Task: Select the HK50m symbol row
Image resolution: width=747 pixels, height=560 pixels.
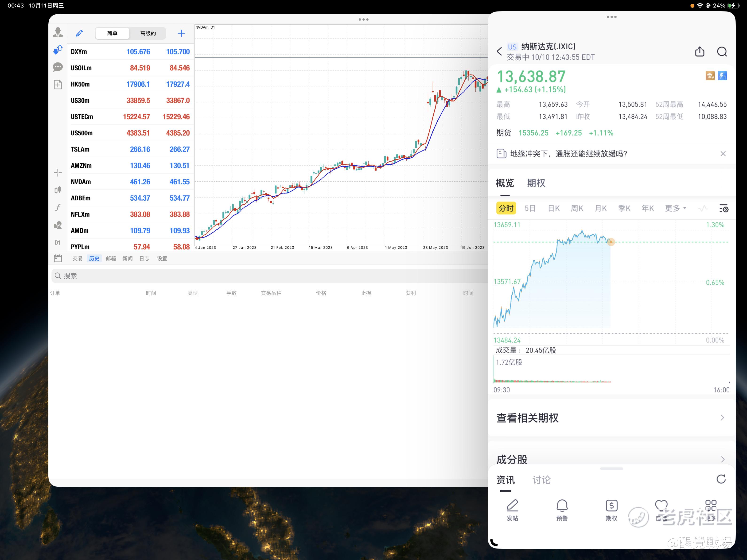Action: tap(131, 84)
